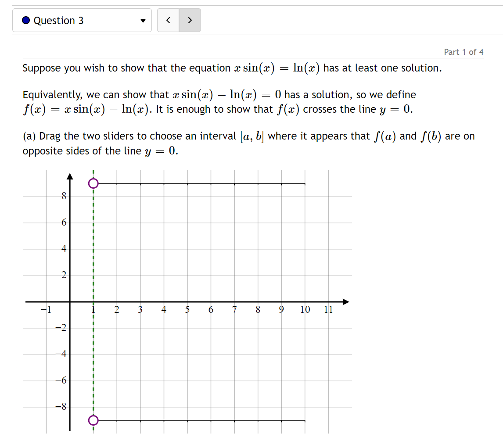Click the x-axis label 3

(140, 309)
